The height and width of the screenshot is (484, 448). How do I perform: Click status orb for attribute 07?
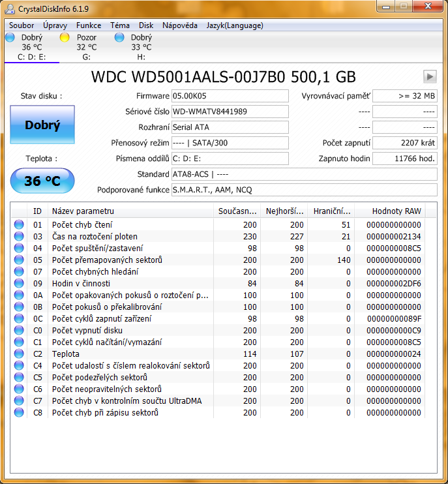click(x=19, y=271)
